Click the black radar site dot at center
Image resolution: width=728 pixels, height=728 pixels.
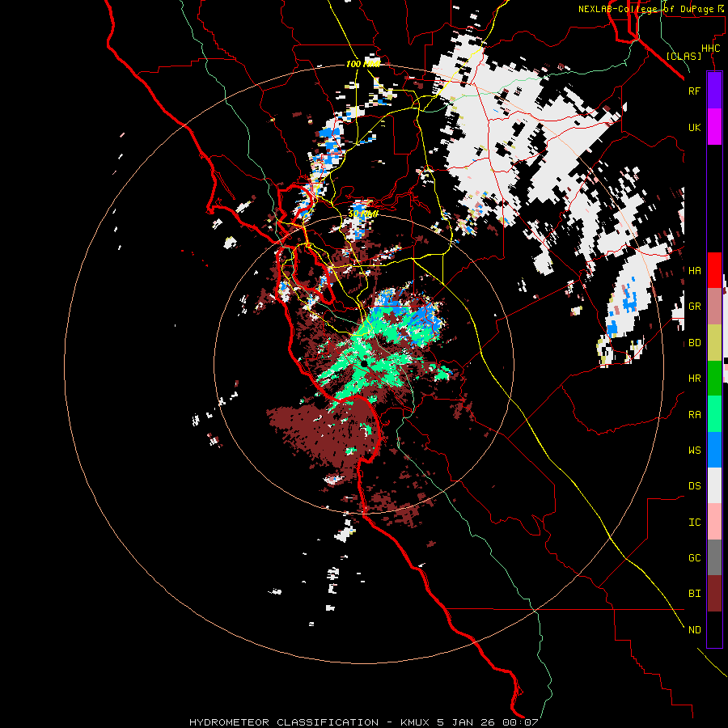pos(365,363)
